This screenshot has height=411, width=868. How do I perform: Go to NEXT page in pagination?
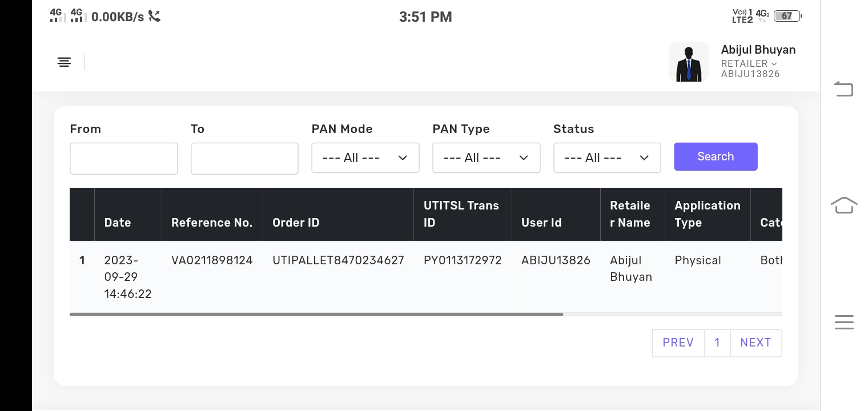click(x=756, y=342)
